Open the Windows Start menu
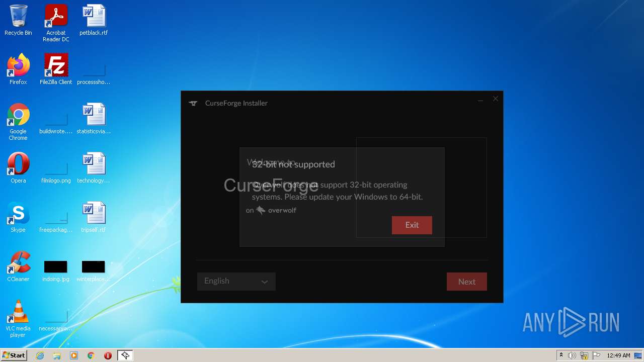 tap(14, 355)
